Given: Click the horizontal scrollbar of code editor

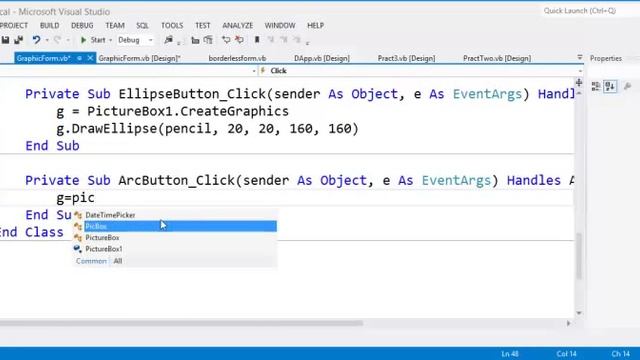Looking at the screenshot, I should point(181,323).
